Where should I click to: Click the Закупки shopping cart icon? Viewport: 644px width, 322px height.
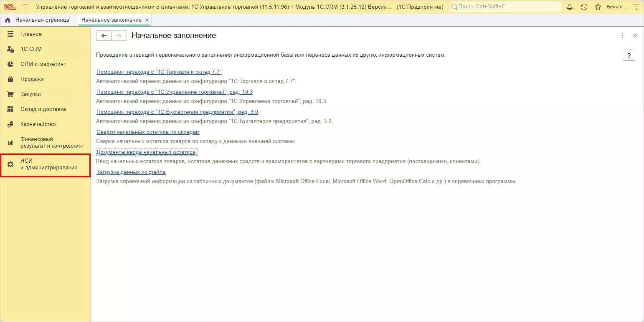10,94
